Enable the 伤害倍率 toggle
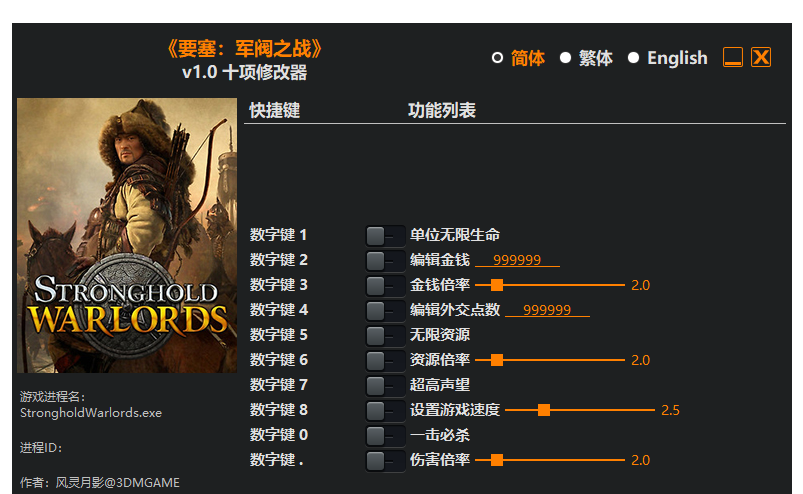The width and height of the screenshot is (803, 494). coord(385,461)
